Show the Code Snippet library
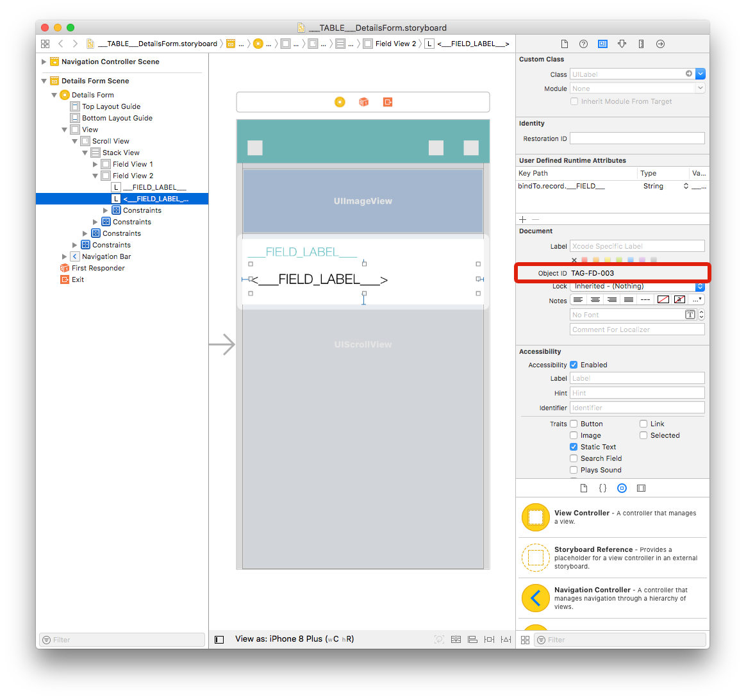The image size is (746, 700). click(602, 488)
